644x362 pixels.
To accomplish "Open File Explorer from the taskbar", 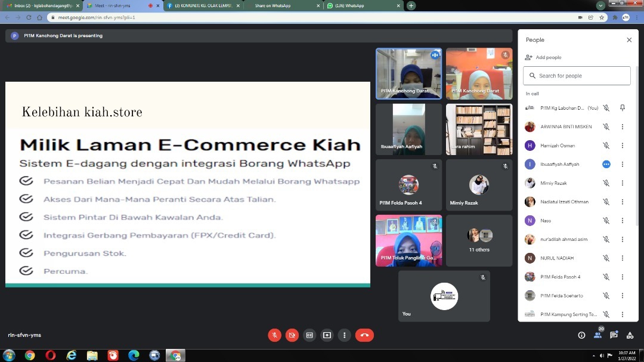I will [92, 355].
